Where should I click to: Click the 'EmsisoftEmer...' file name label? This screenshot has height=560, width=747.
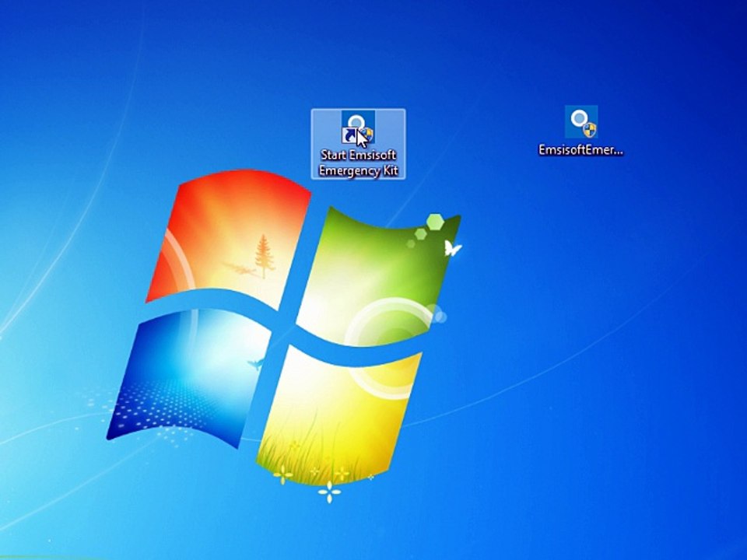tap(580, 149)
